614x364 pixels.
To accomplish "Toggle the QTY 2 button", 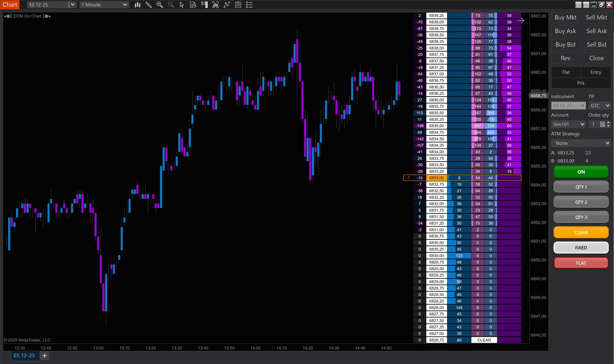I will click(581, 202).
